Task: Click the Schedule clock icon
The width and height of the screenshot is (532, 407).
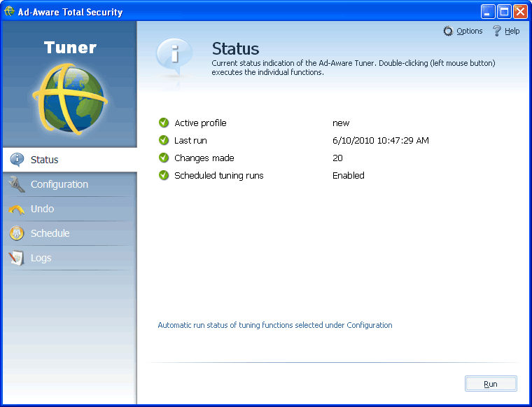Action: [x=17, y=233]
